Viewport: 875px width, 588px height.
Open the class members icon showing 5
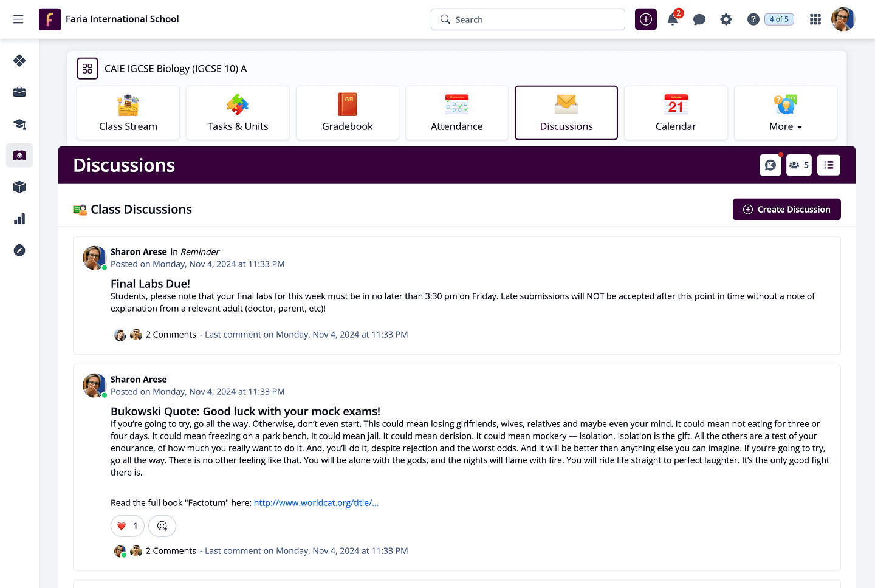(798, 165)
